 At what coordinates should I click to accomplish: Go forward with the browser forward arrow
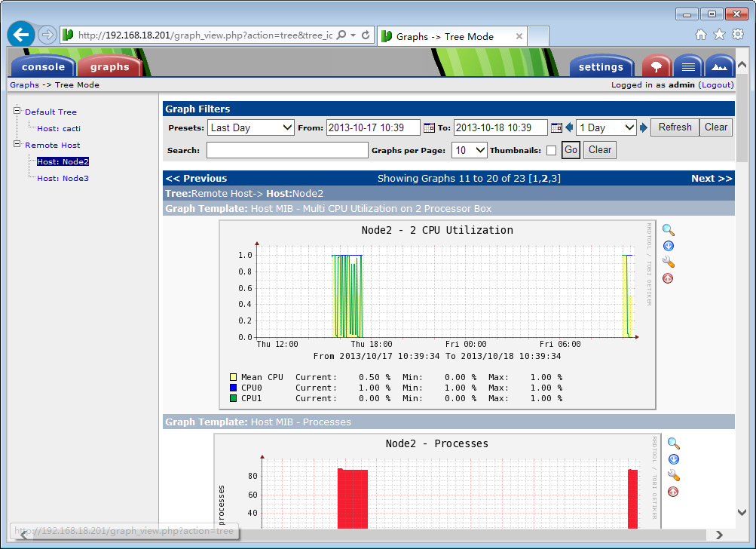click(x=47, y=35)
